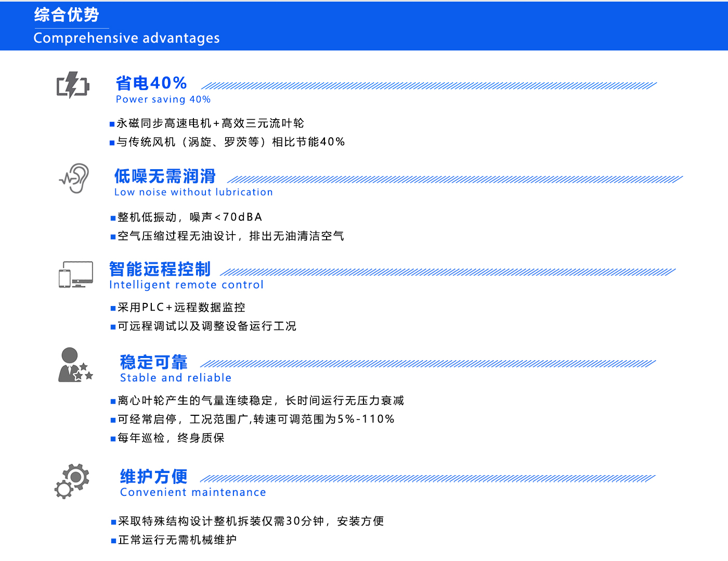Viewport: 728px width, 561px height.
Task: Click 'Low noise without lubrication' text
Action: tap(193, 192)
